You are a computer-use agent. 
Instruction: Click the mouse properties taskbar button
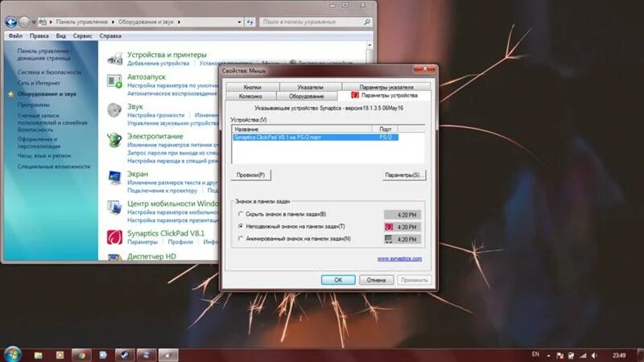point(168,355)
